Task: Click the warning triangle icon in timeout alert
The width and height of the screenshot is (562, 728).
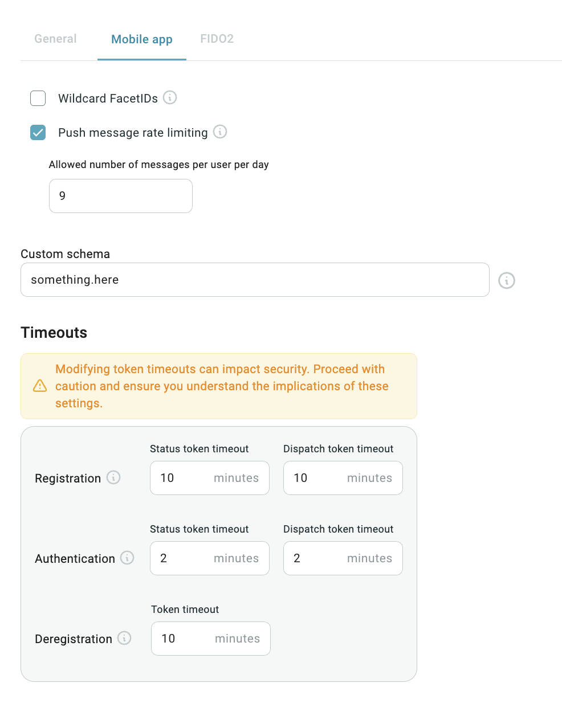Action: coord(40,386)
